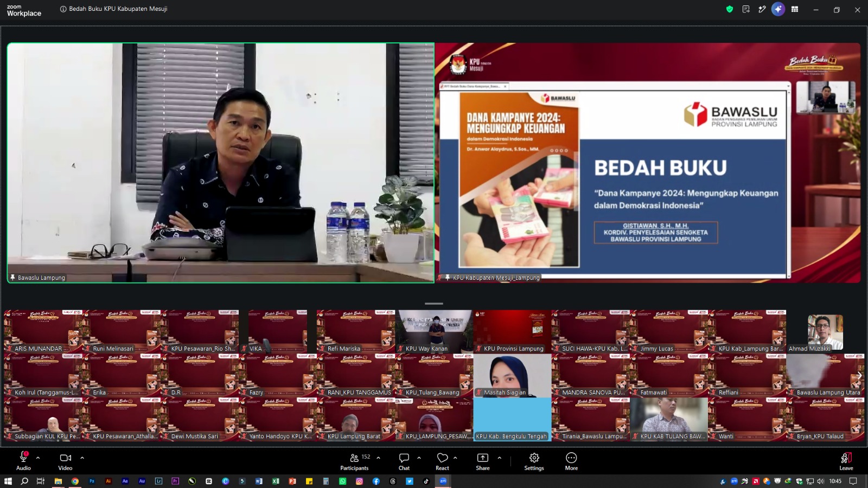Open Adobe Premiere Pro from the taskbar

[x=175, y=481]
